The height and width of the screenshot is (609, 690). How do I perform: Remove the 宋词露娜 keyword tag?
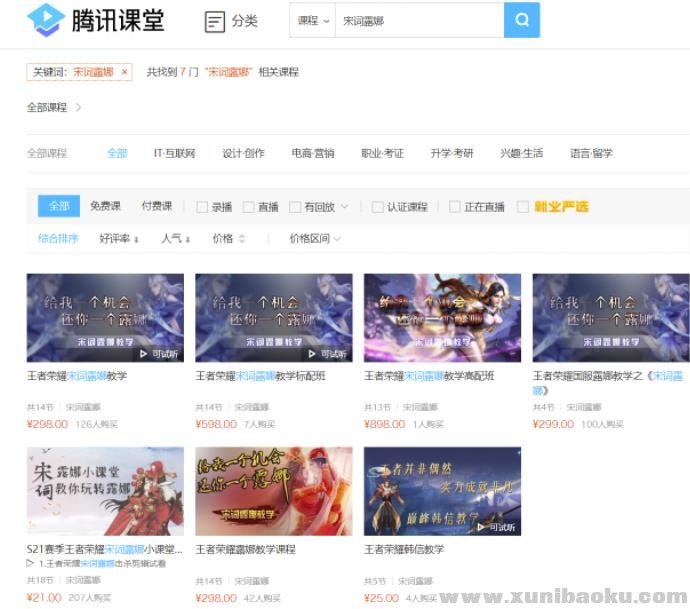click(x=124, y=72)
